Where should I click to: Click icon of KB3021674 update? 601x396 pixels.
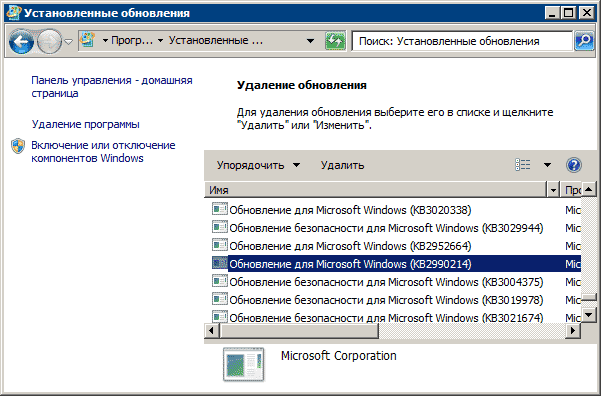pos(220,317)
